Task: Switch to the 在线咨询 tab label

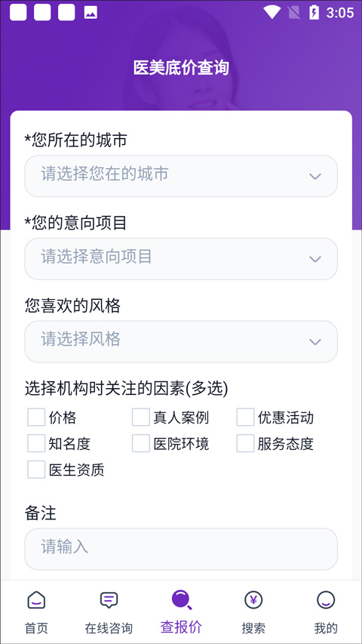Action: [109, 628]
